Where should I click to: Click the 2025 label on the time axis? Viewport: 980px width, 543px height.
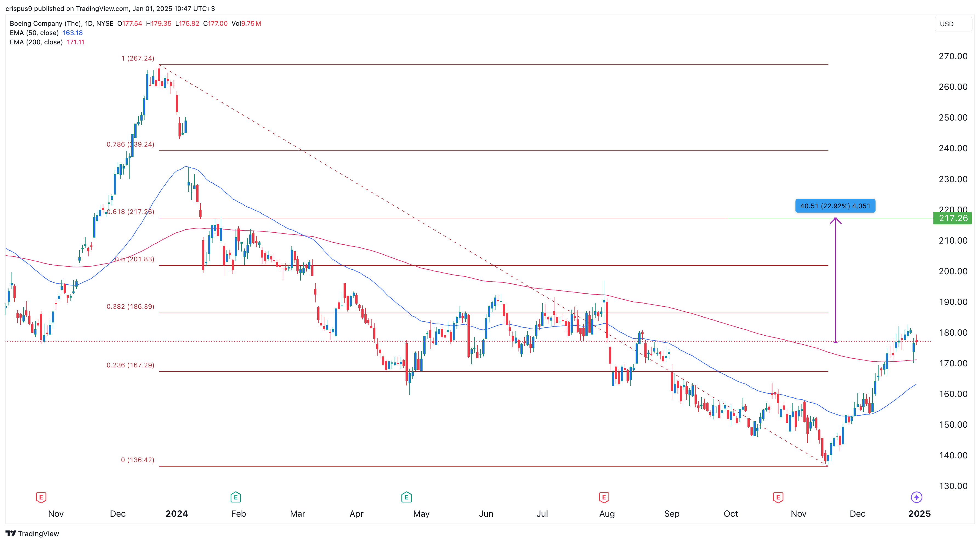(x=919, y=514)
